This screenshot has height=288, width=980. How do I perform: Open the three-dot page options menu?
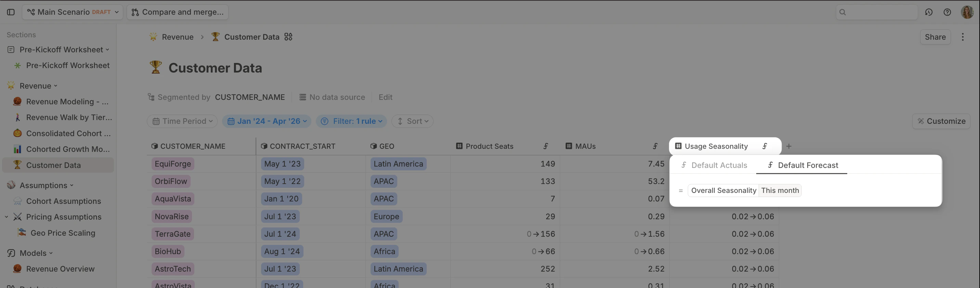point(963,37)
